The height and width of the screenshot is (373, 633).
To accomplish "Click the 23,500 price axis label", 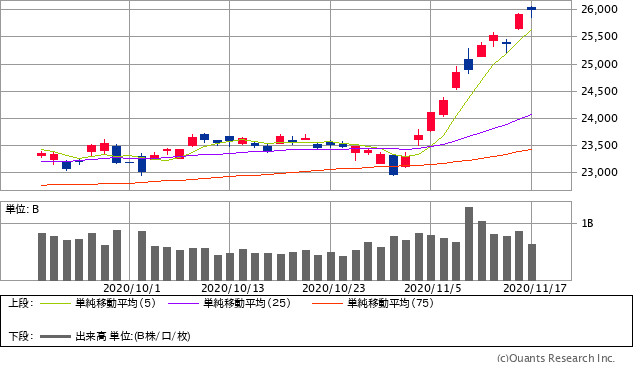I will click(599, 145).
